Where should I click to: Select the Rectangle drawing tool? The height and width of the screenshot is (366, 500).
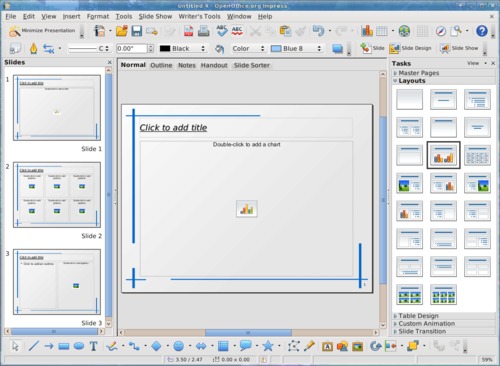tap(64, 346)
